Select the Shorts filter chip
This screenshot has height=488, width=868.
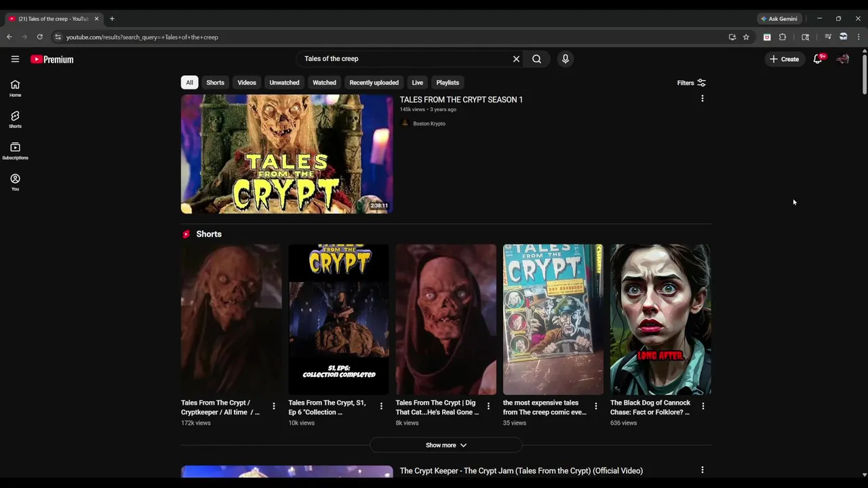point(215,83)
